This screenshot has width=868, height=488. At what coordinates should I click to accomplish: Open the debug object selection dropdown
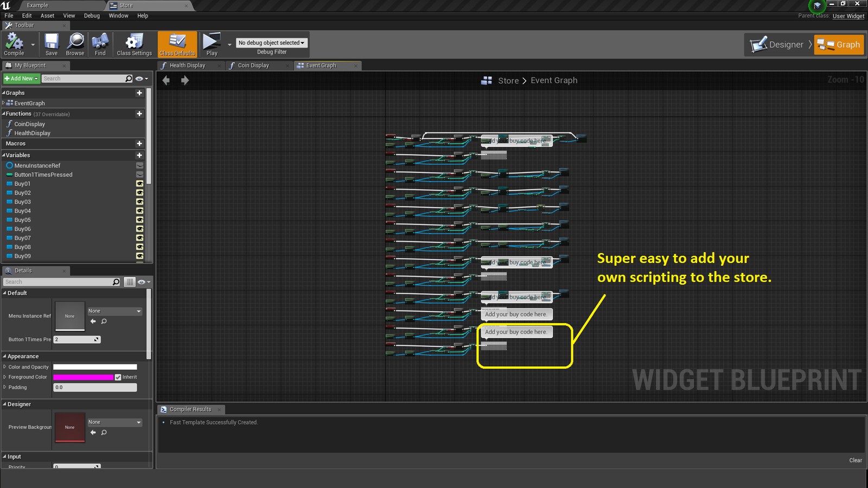point(271,43)
